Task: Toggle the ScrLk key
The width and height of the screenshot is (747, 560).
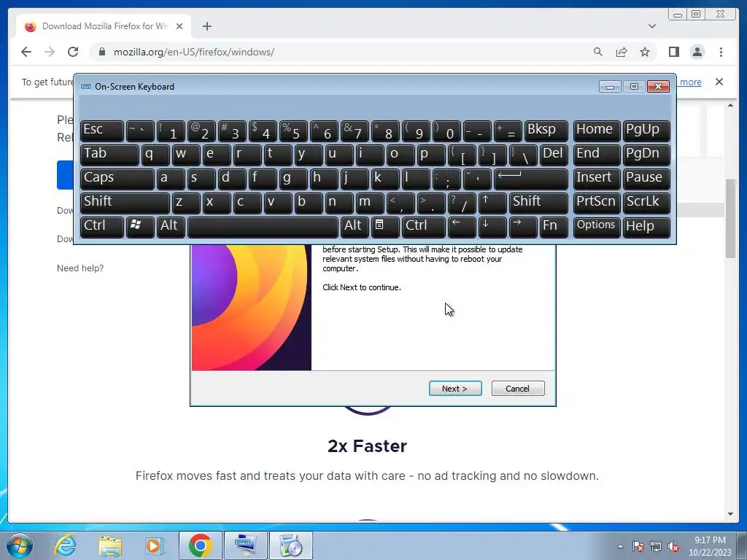Action: (x=646, y=203)
